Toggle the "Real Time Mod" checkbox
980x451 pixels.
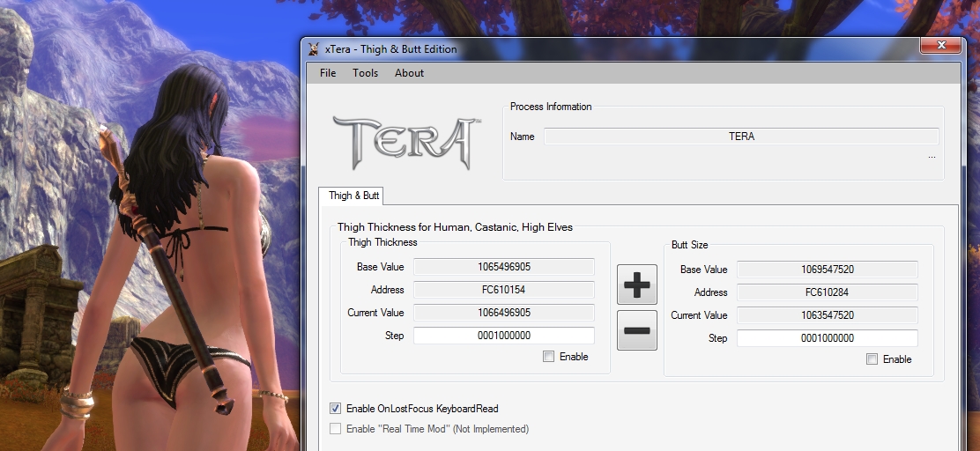click(x=335, y=429)
